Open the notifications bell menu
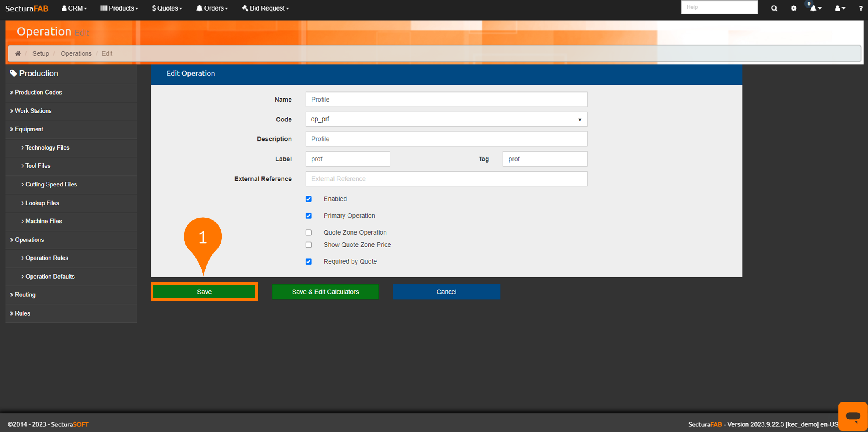This screenshot has width=868, height=432. 815,8
